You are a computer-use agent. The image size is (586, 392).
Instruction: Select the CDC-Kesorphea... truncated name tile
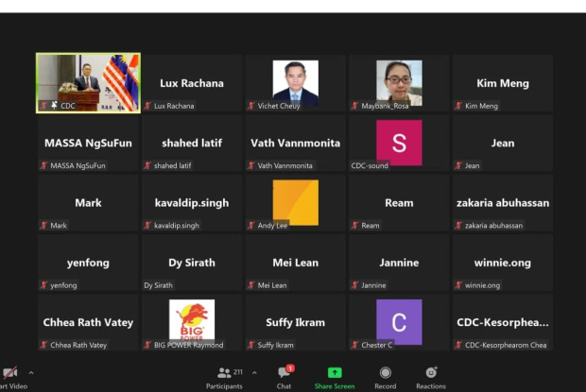point(503,322)
